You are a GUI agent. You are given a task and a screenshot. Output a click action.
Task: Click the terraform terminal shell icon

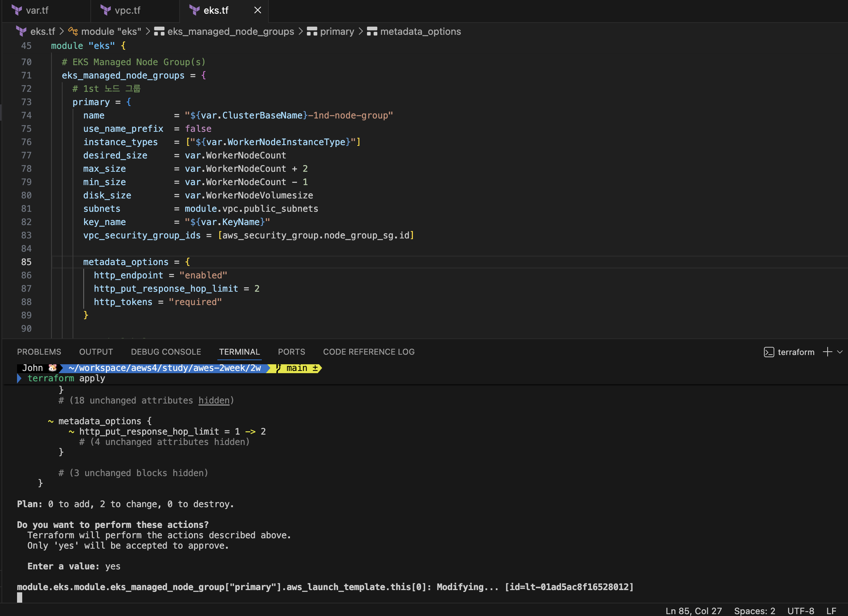769,352
